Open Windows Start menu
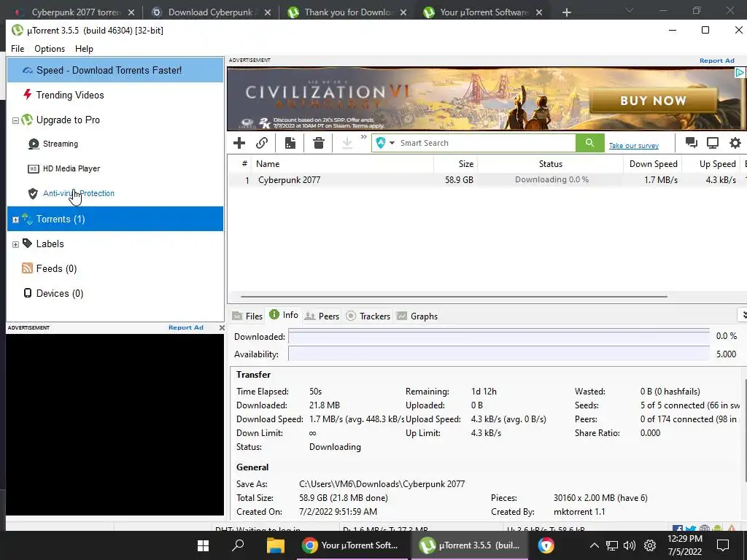This screenshot has width=747, height=560. click(203, 545)
